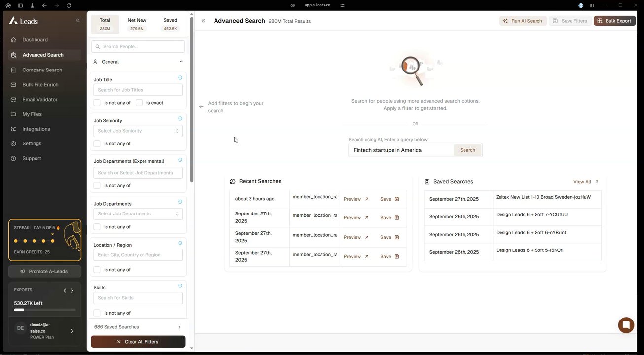Open View All saved searches
The height and width of the screenshot is (355, 644).
[586, 182]
